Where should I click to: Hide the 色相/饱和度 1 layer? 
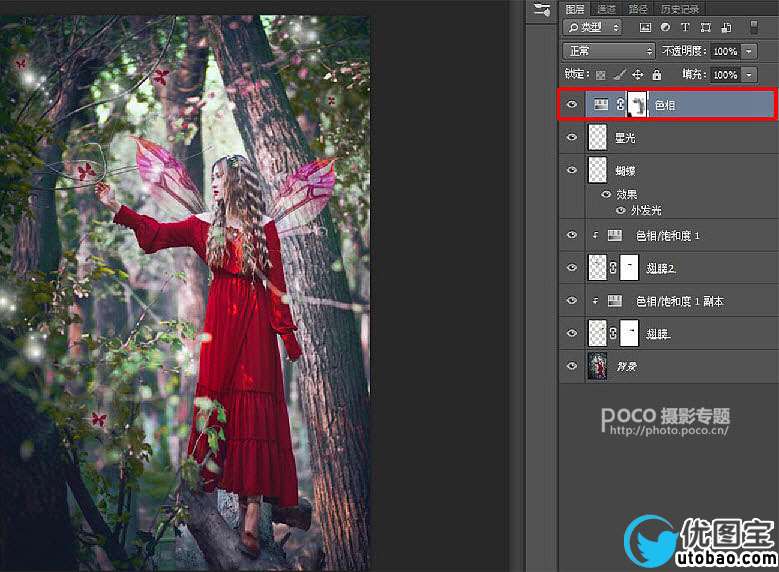572,235
